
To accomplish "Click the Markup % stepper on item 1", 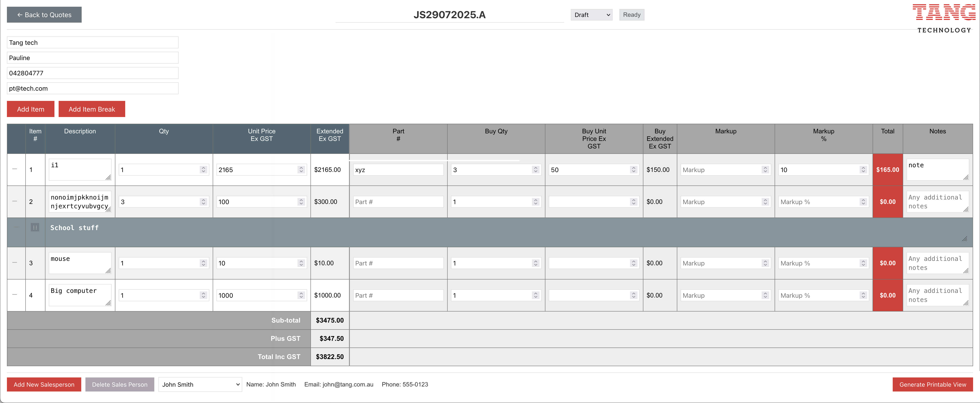I will [863, 170].
